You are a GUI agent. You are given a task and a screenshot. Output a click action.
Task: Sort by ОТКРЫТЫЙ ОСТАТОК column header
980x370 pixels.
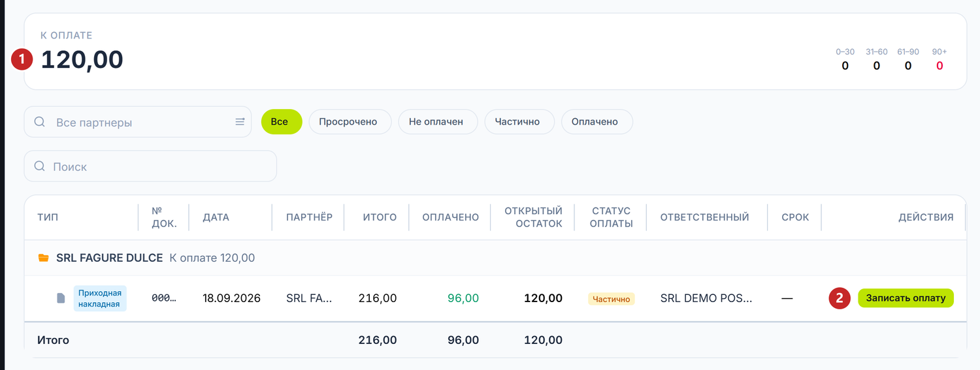tap(533, 217)
